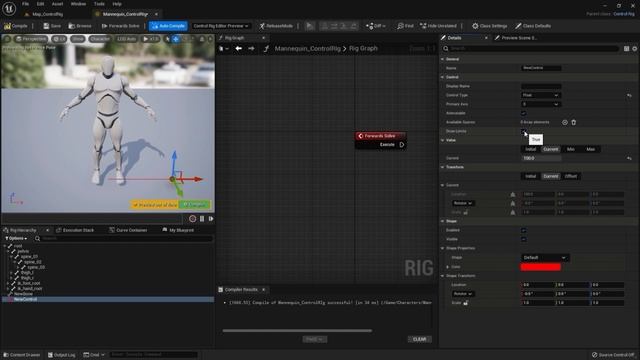This screenshot has height=360, width=640.
Task: Click the viewport record button
Action: (193, 219)
